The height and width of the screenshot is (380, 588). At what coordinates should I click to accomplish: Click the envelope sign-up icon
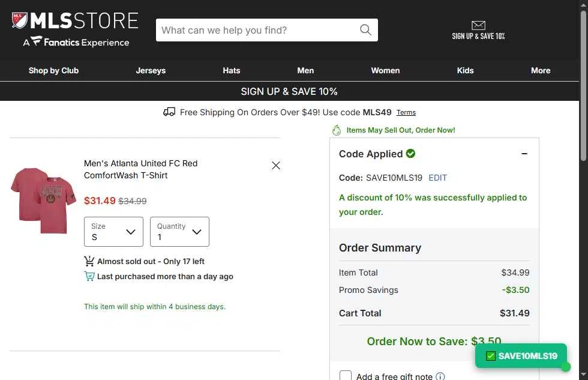(x=478, y=25)
